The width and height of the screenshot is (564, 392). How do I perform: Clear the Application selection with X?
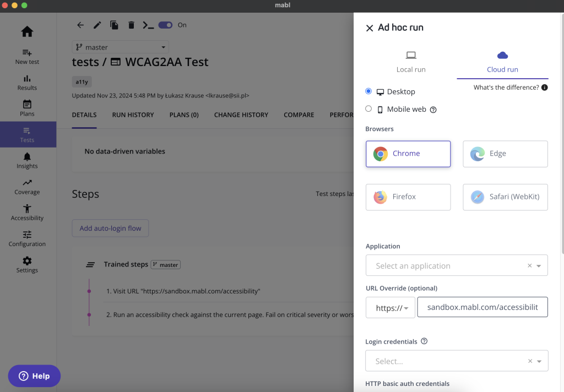click(x=529, y=266)
